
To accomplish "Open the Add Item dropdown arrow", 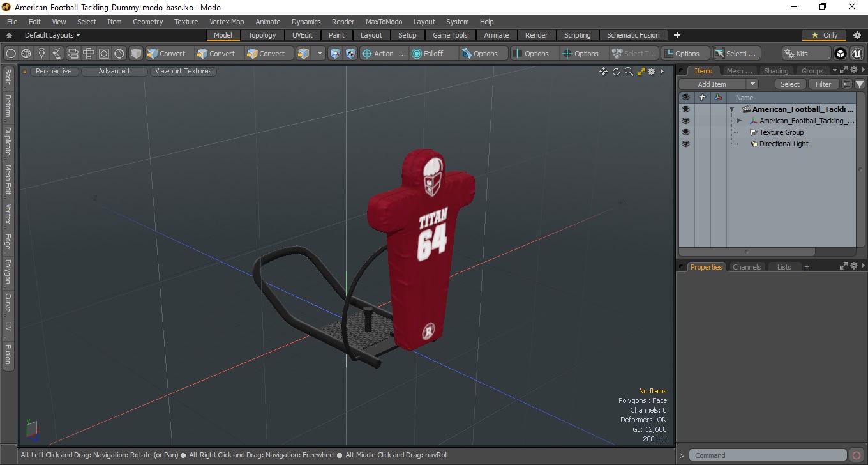I will [752, 84].
